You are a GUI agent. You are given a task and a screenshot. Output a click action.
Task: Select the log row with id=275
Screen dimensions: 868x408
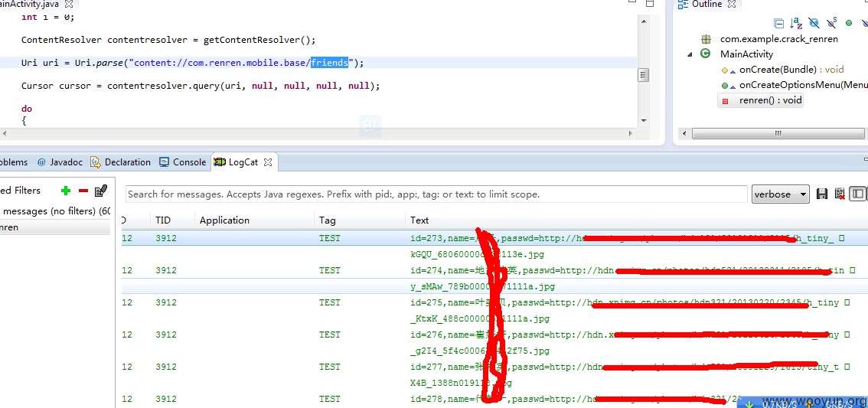click(x=494, y=303)
